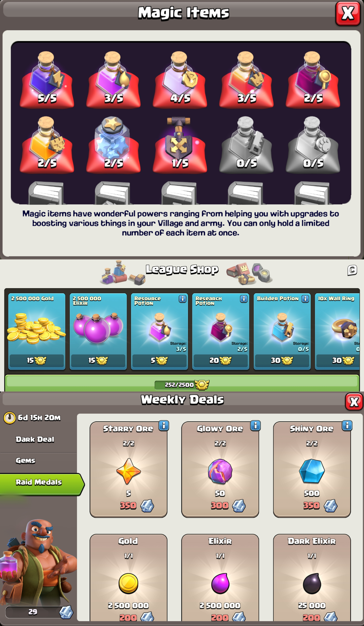Show Shiny Ore info
Image resolution: width=364 pixels, height=626 pixels.
click(347, 426)
